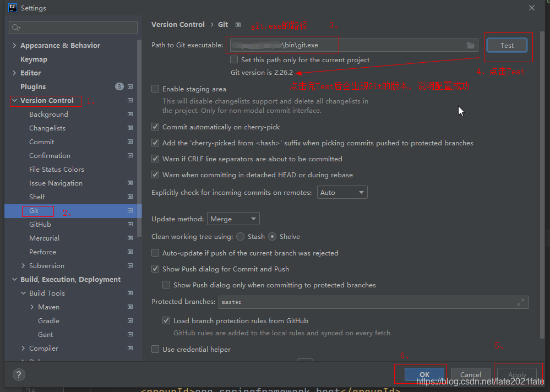Image resolution: width=550 pixels, height=392 pixels.
Task: Expand the Compiler node
Action: [23, 348]
